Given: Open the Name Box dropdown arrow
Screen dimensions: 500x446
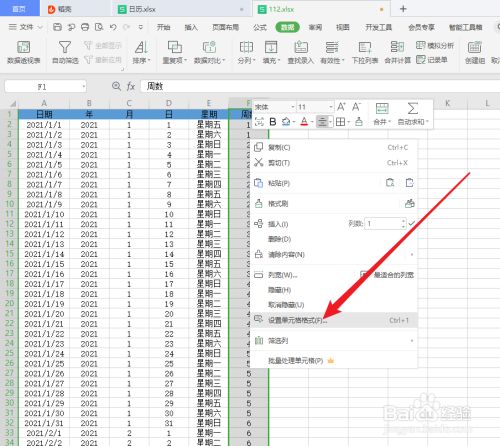Looking at the screenshot, I should coord(83,87).
